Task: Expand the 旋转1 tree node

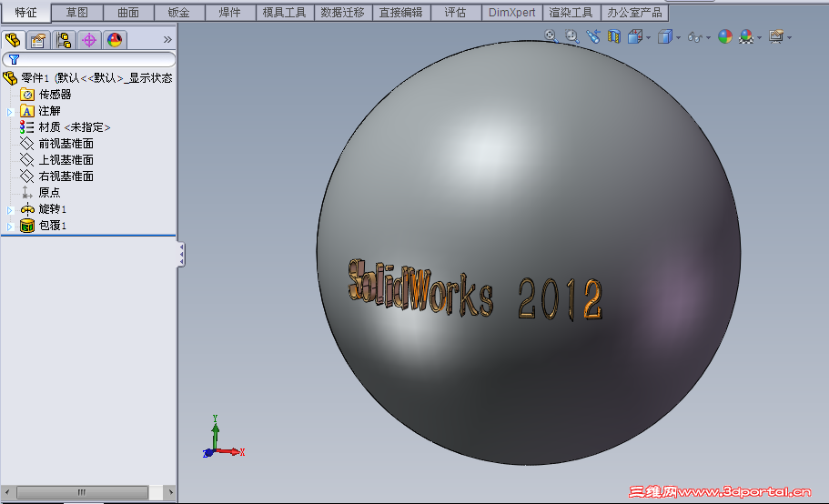Action: (9, 210)
